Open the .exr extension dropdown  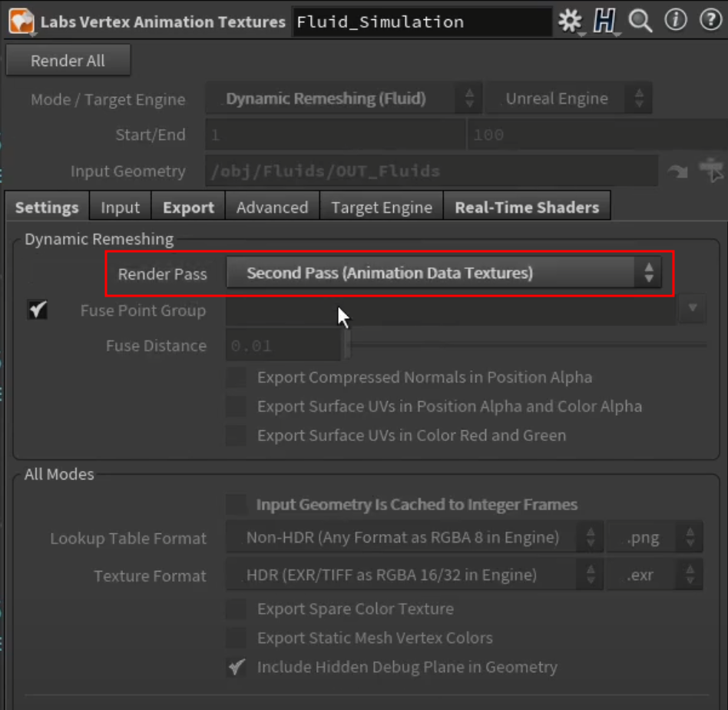[654, 576]
